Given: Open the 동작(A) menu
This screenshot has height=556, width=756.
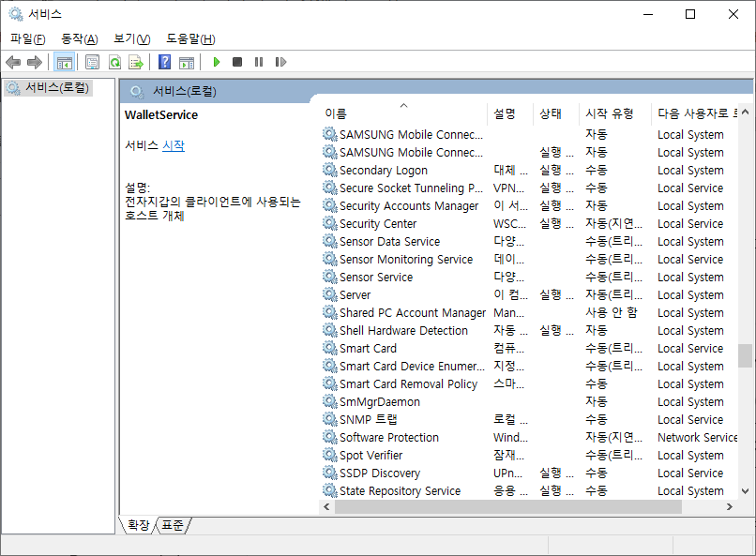Looking at the screenshot, I should point(80,39).
